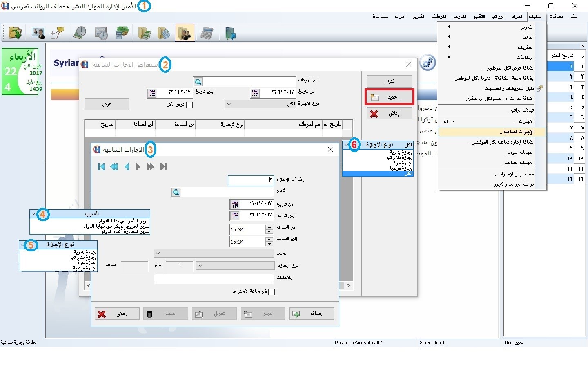Go to previous record with the left arrow

pyautogui.click(x=127, y=166)
